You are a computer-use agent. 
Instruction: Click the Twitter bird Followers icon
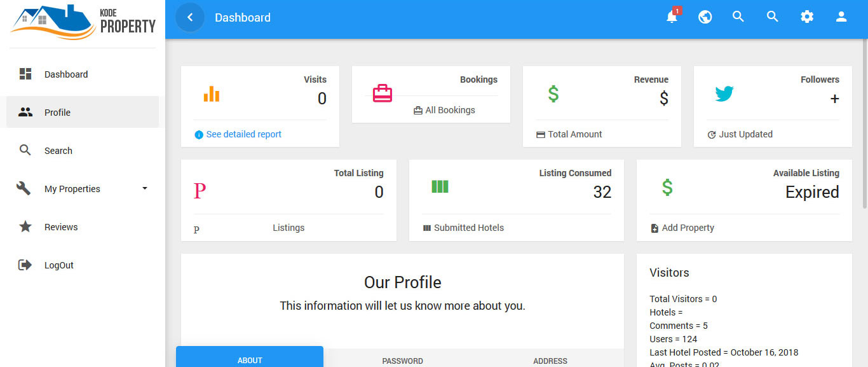coord(724,94)
